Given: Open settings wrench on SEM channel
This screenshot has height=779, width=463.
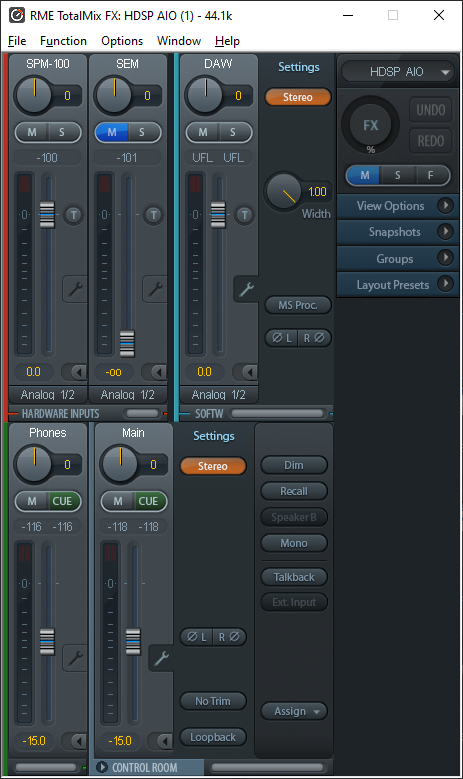Looking at the screenshot, I should tap(155, 289).
